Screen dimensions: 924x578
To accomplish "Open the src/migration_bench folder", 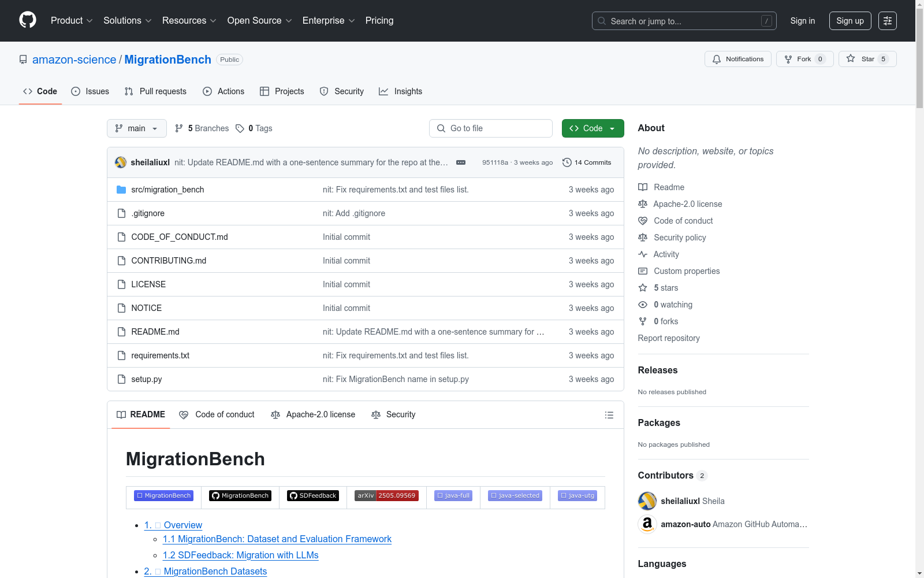I will (167, 190).
